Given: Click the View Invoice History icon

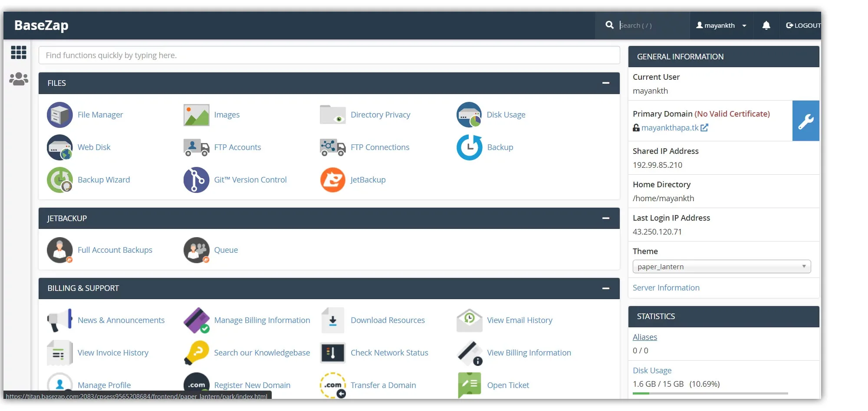Looking at the screenshot, I should [59, 353].
